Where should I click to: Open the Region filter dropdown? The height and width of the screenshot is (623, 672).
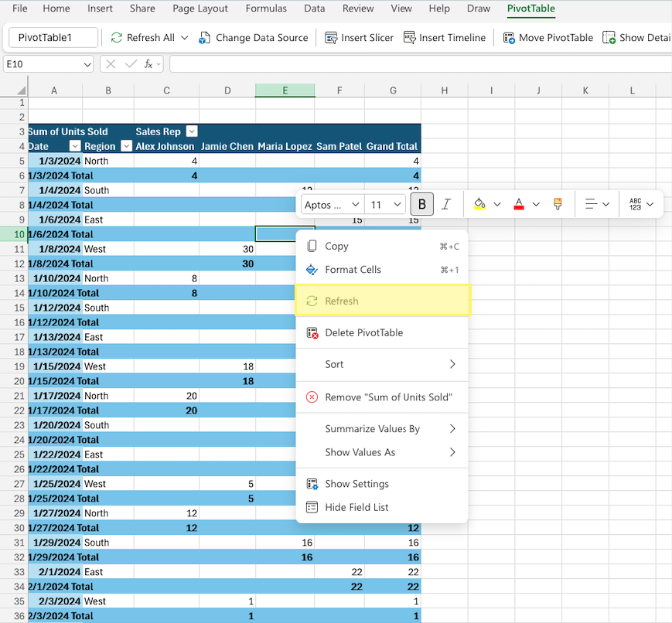click(x=128, y=146)
